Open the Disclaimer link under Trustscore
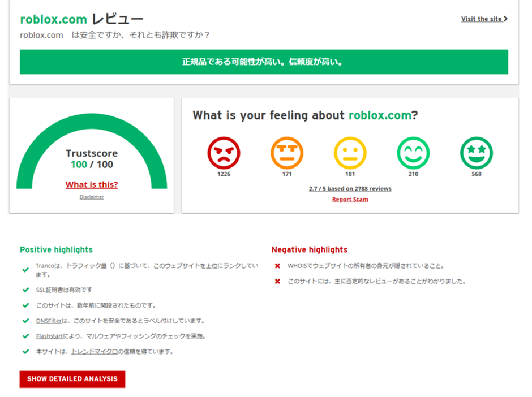The height and width of the screenshot is (397, 532). (x=92, y=197)
